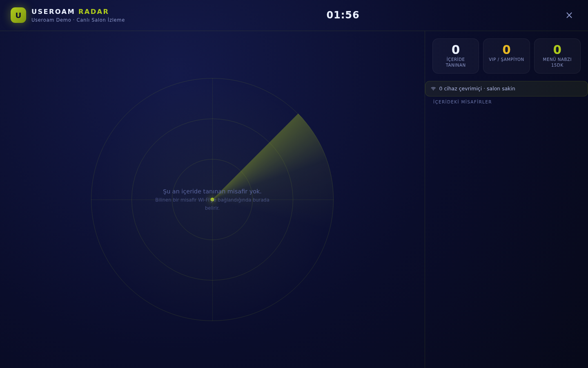Screen dimensions: 588x368
Task: Click "Useroam Demo · Canlı Salon İzleme" subtitle
Action: (78, 20)
